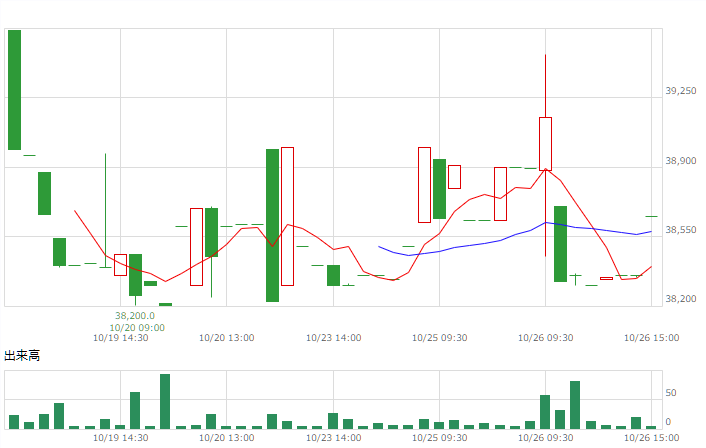Viewport: 706px width, 448px height.
Task: Click 10/25 09:30 label under volume chart
Action: (x=439, y=438)
